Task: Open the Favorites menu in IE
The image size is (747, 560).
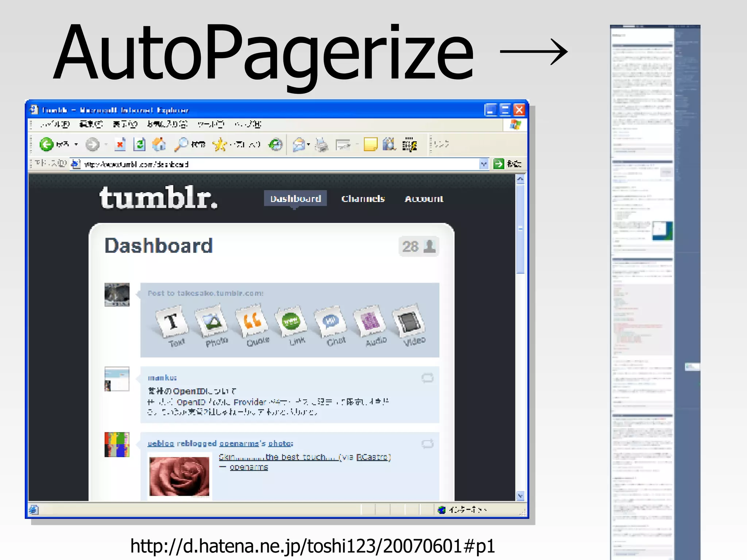Action: click(167, 124)
